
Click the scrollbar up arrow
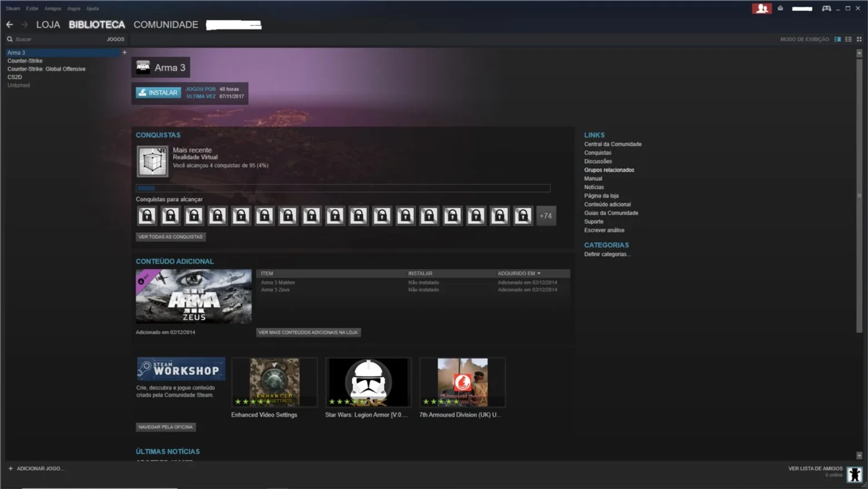click(x=859, y=53)
